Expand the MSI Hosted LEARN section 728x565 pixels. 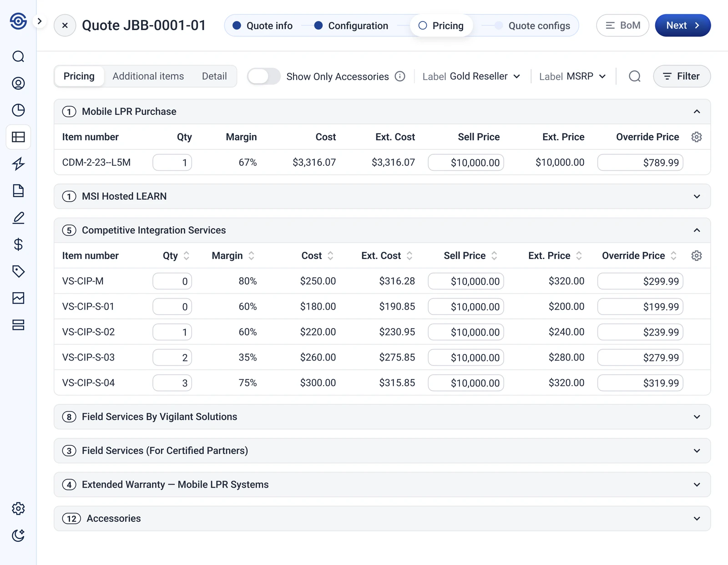697,197
